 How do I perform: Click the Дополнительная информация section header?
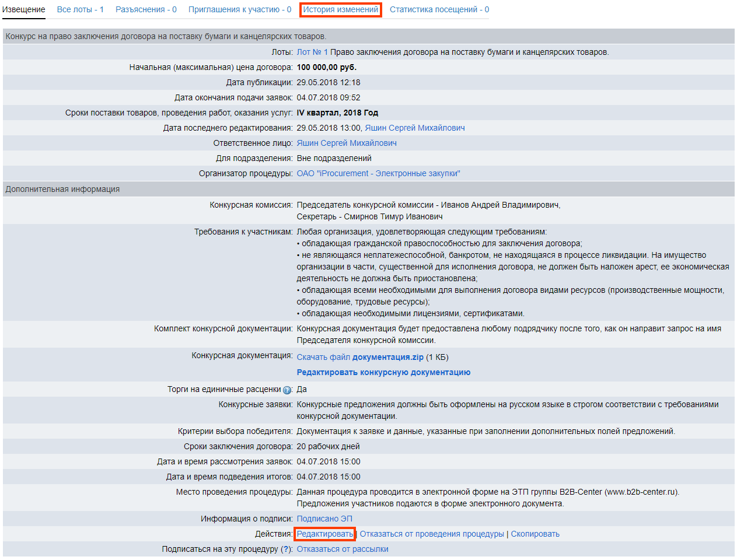62,189
